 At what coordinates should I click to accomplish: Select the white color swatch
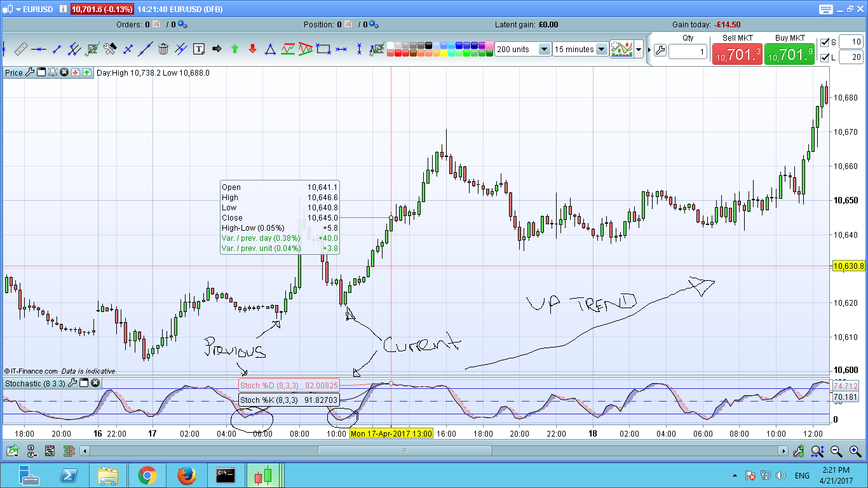point(391,45)
